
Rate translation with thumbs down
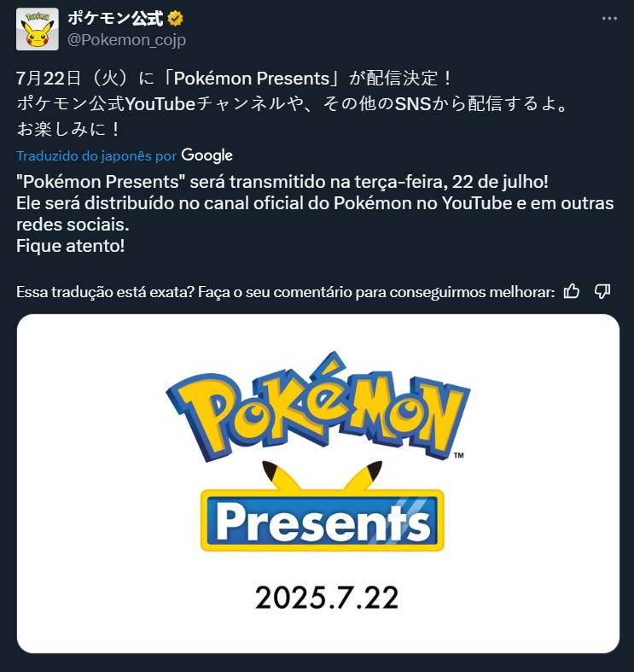click(602, 291)
